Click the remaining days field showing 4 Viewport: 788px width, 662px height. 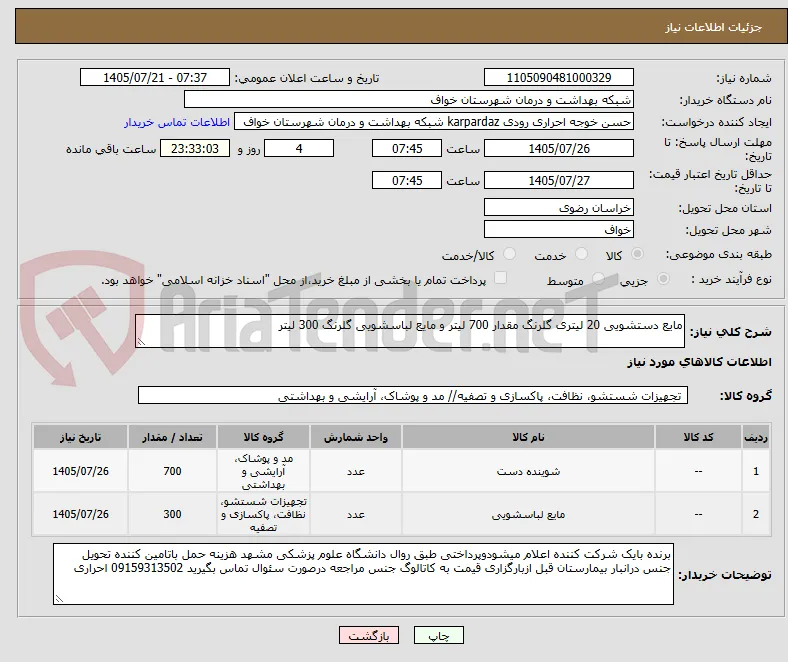point(299,148)
